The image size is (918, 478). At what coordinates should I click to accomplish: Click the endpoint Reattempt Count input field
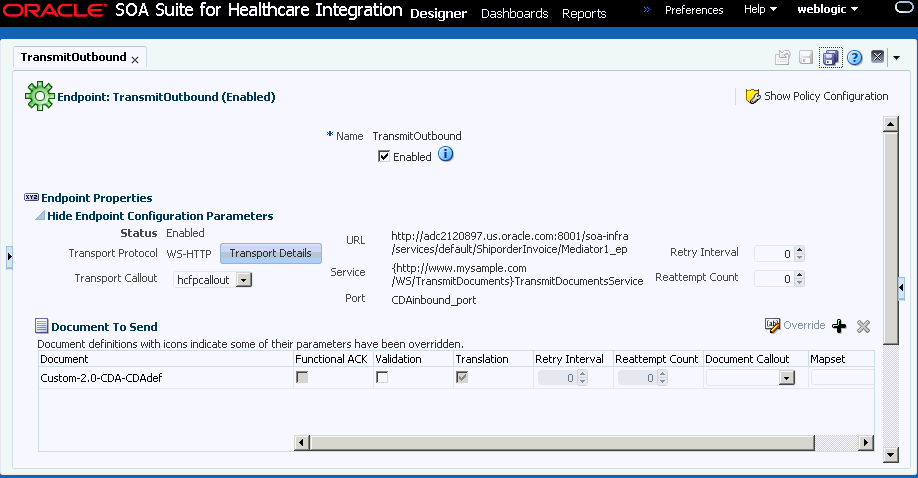click(x=775, y=279)
